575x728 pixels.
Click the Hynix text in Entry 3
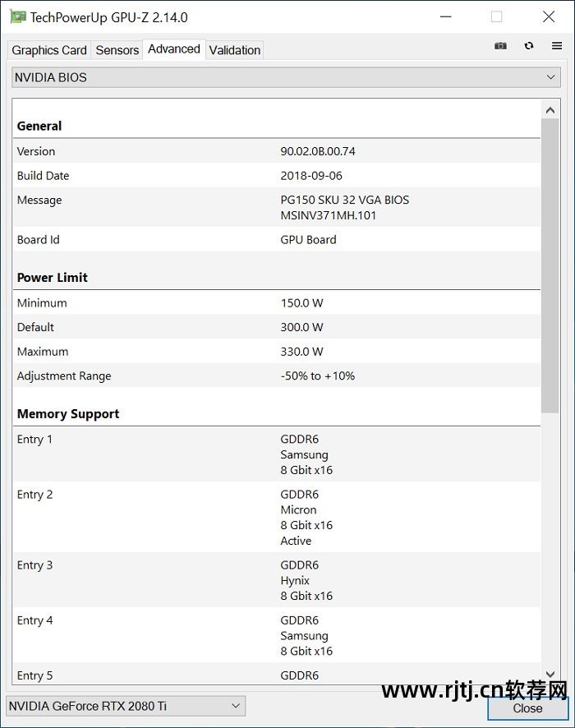pyautogui.click(x=295, y=581)
